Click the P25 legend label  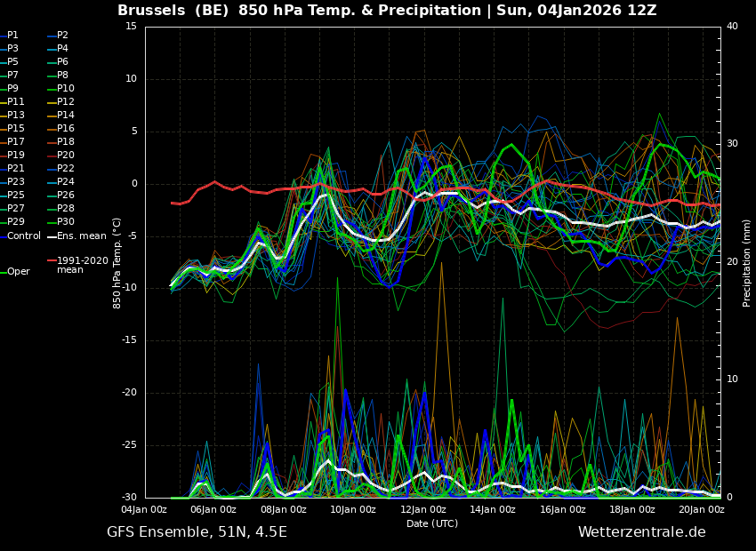click(15, 195)
